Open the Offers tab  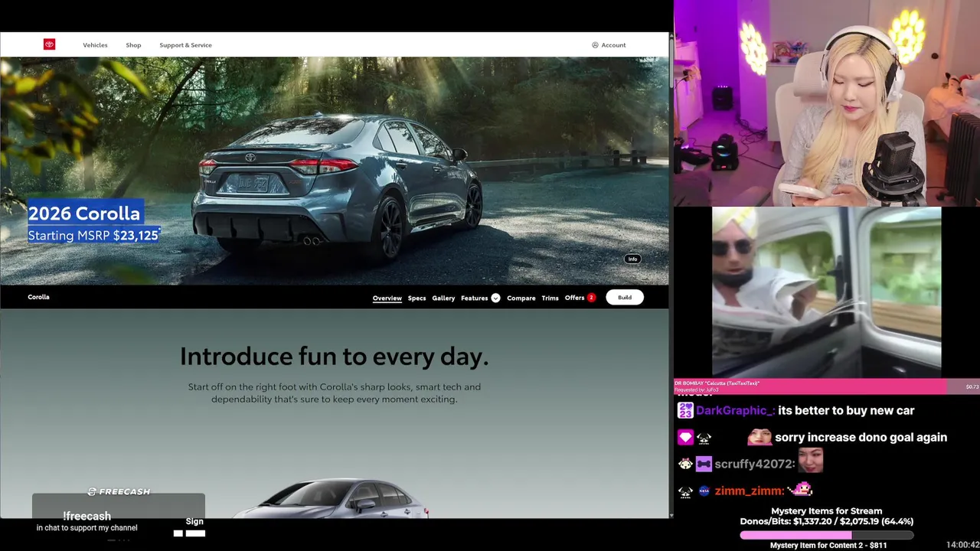(574, 298)
